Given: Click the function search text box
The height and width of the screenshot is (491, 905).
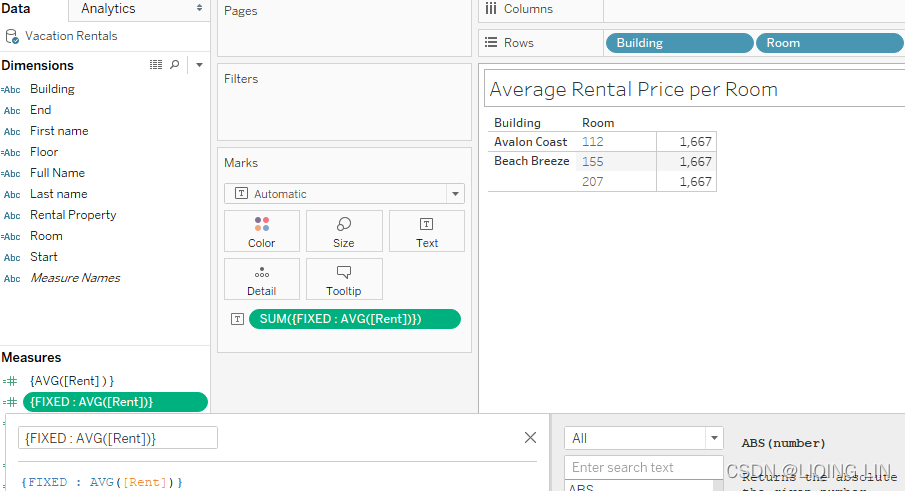Looking at the screenshot, I should pyautogui.click(x=644, y=467).
